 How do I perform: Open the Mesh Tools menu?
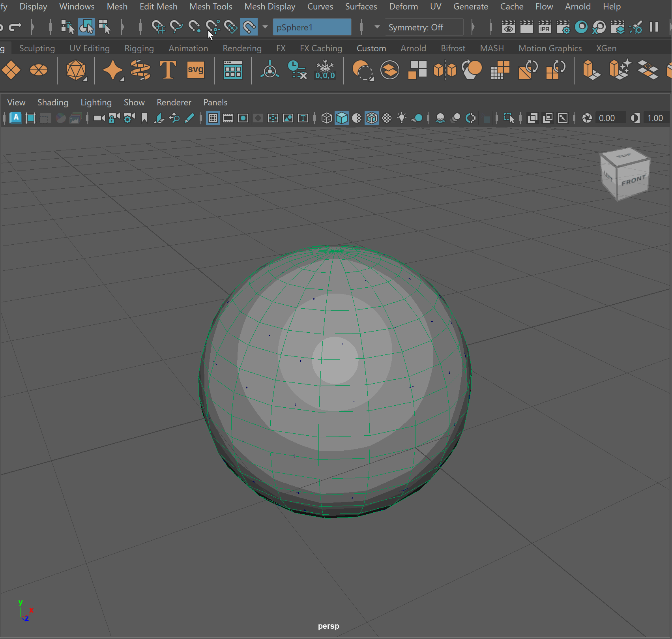pyautogui.click(x=211, y=7)
